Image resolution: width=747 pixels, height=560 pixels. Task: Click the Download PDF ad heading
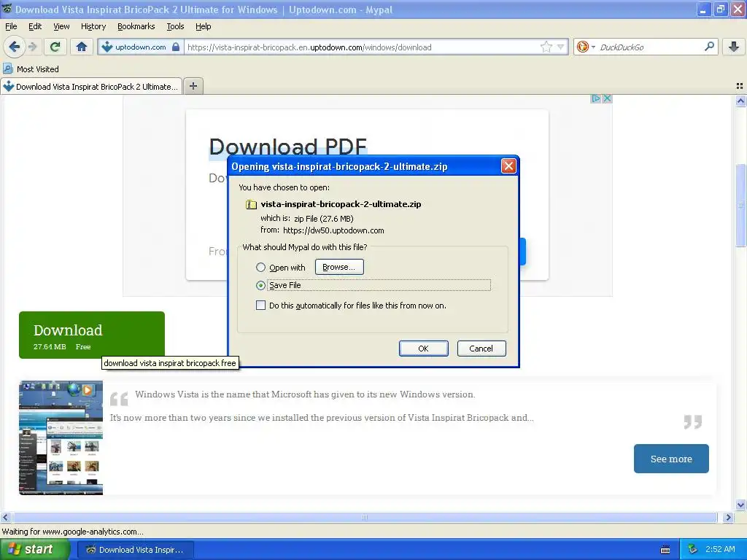(287, 147)
